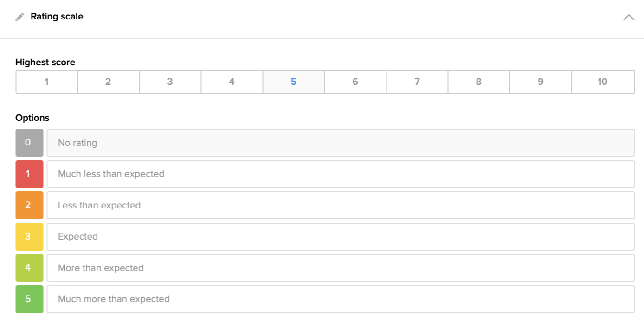Choose 6 as the highest score
Image resolution: width=644 pixels, height=328 pixels.
tap(355, 82)
